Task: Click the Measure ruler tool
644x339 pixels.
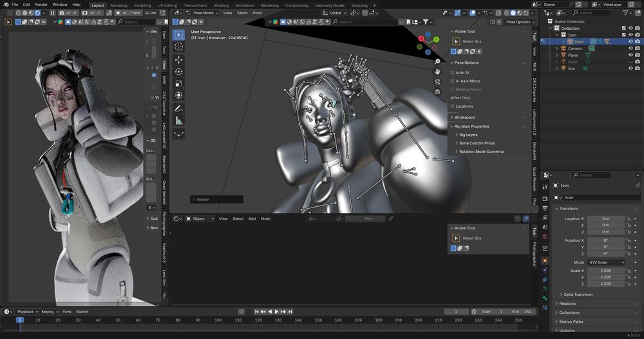Action: tap(178, 120)
